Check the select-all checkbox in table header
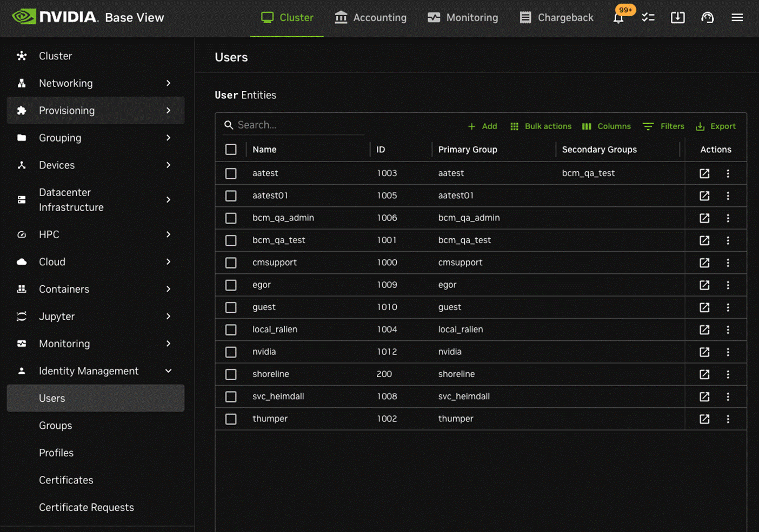This screenshot has width=759, height=532. coord(231,149)
